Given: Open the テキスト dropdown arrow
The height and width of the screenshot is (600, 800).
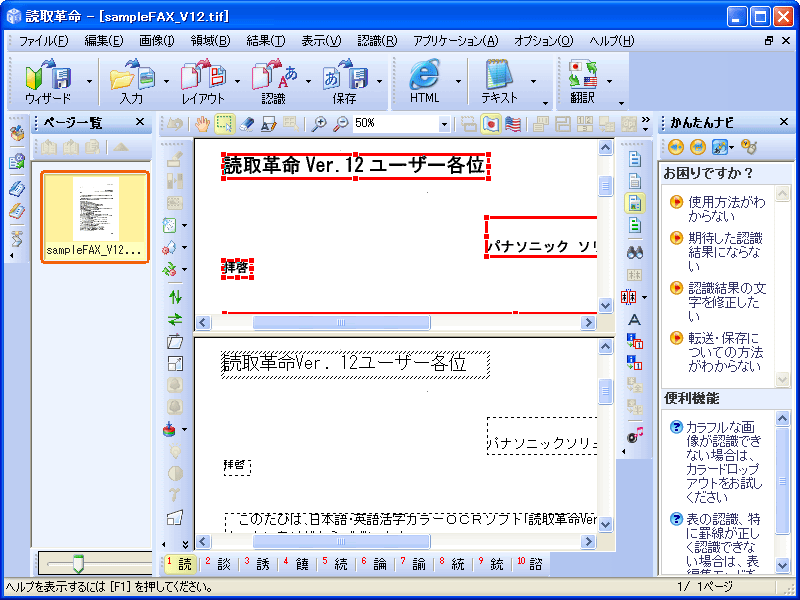Looking at the screenshot, I should pyautogui.click(x=533, y=81).
